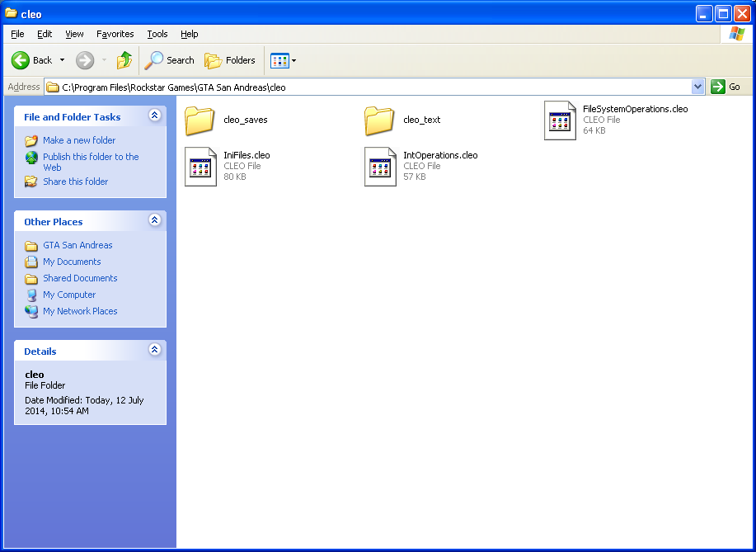Select the IniFiles.cleo file icon
The width and height of the screenshot is (756, 552).
(200, 167)
